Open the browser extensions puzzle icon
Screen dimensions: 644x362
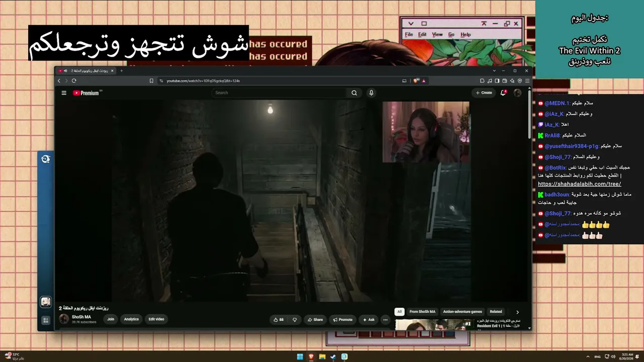pos(482,80)
